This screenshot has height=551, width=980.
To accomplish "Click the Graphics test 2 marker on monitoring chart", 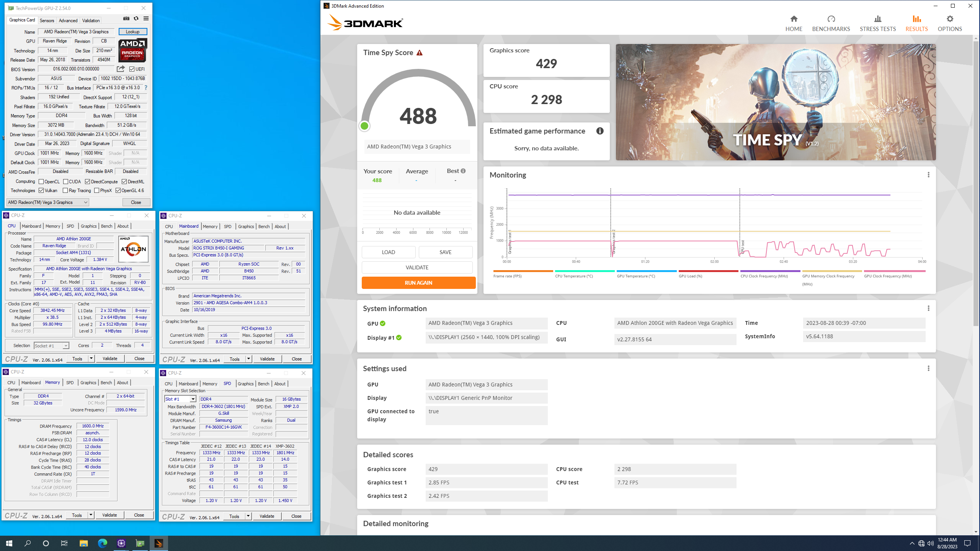I will click(x=614, y=241).
